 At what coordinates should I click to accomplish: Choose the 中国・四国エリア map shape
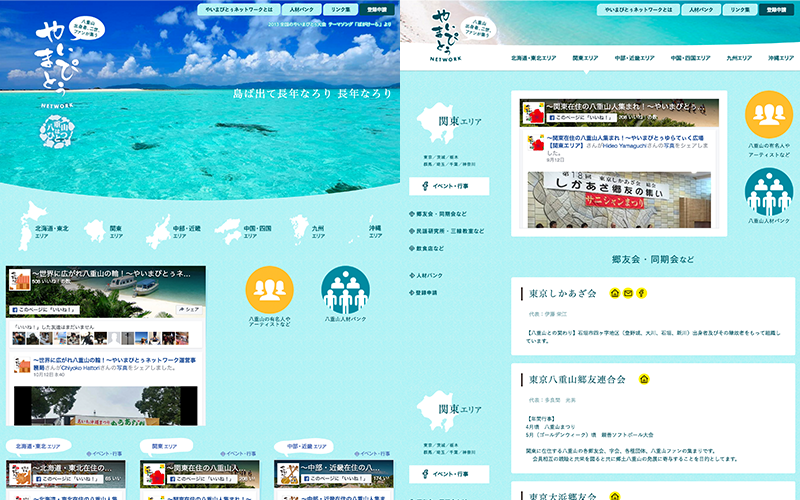pyautogui.click(x=228, y=232)
